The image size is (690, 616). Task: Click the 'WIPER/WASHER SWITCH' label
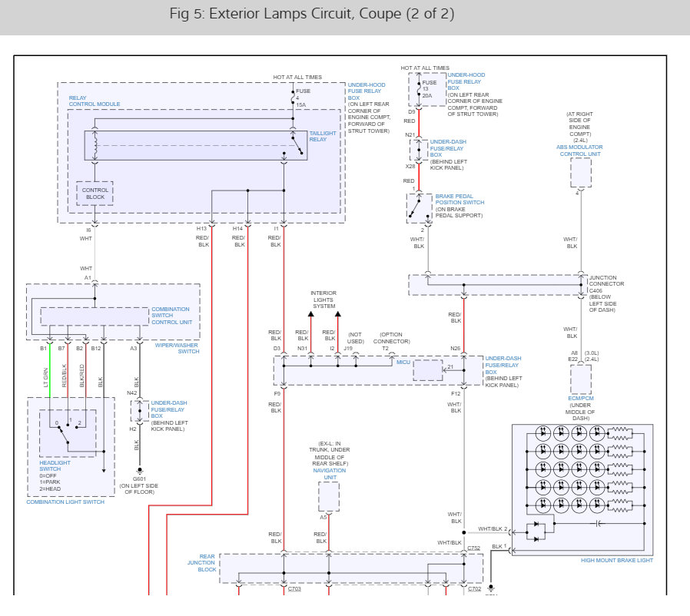(x=177, y=348)
